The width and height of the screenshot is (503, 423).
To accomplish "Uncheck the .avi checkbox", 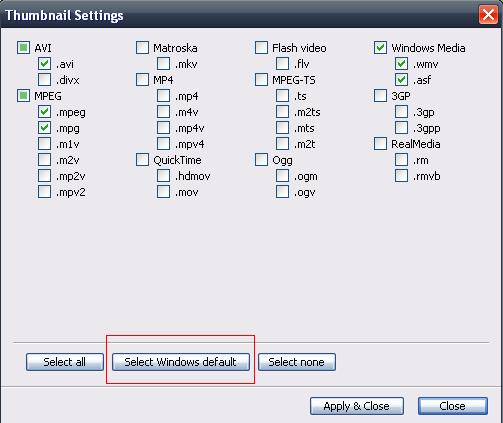I will [44, 64].
